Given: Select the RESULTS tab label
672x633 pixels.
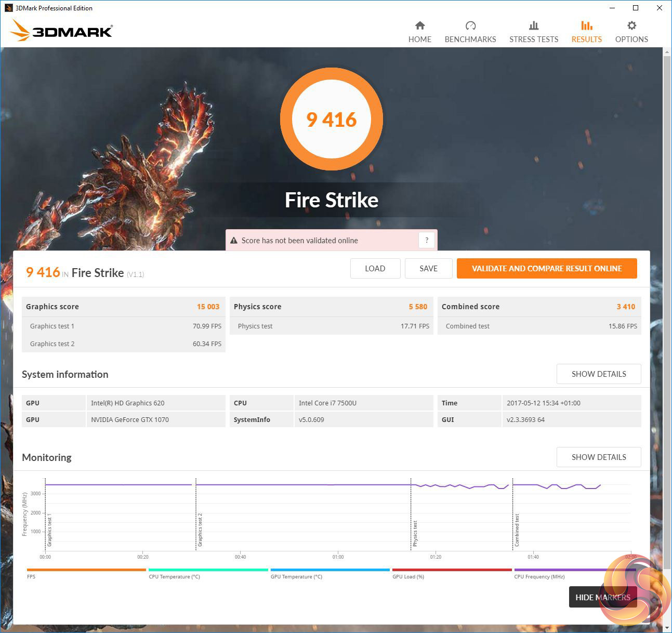Looking at the screenshot, I should [587, 39].
